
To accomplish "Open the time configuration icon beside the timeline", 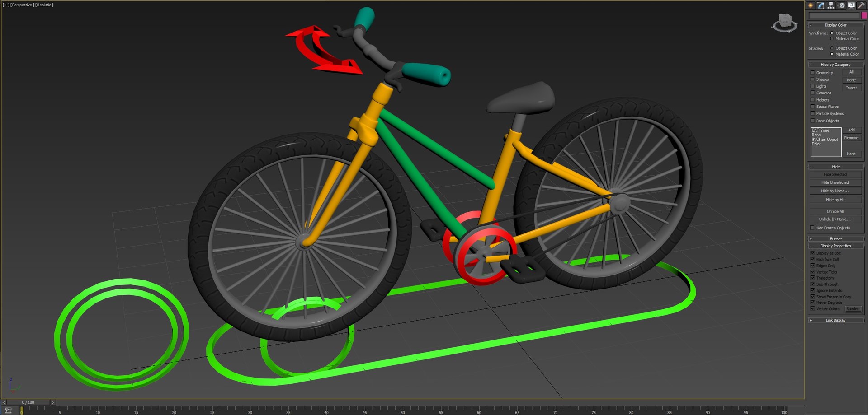I will coord(9,410).
